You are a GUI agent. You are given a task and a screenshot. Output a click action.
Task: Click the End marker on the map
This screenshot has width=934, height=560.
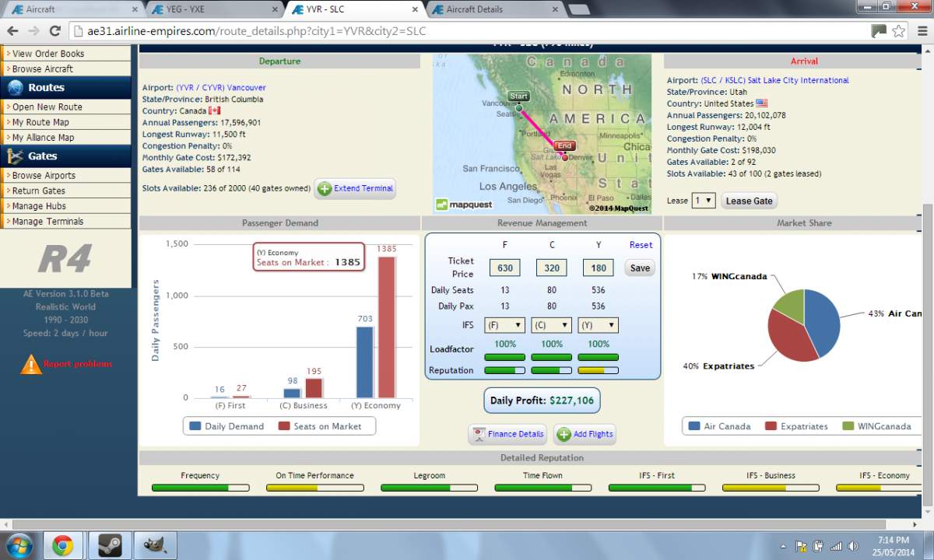[565, 145]
